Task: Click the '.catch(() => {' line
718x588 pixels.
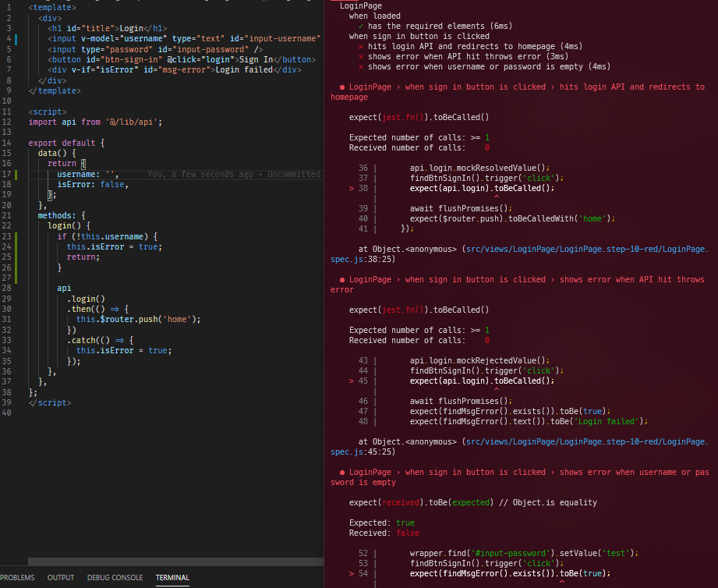Action: pos(100,340)
